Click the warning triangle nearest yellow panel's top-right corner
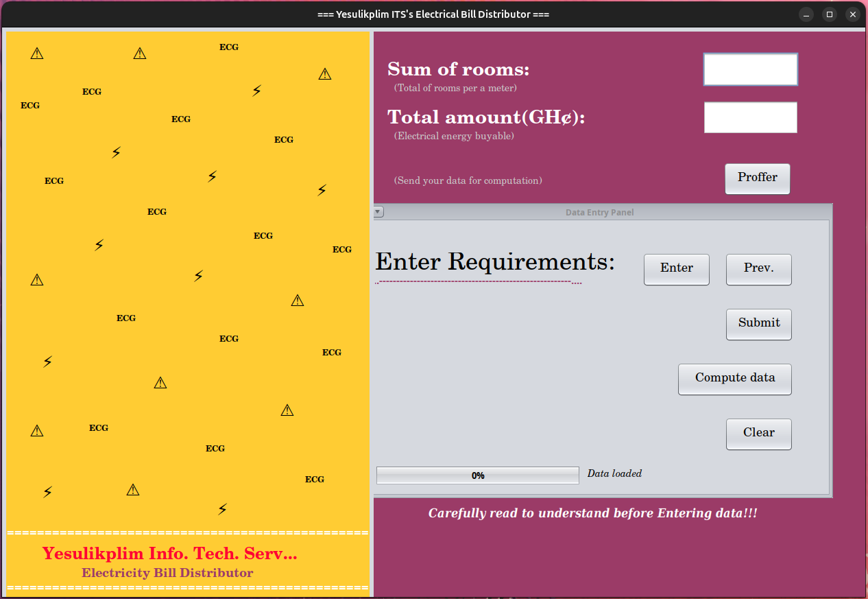 tap(325, 74)
